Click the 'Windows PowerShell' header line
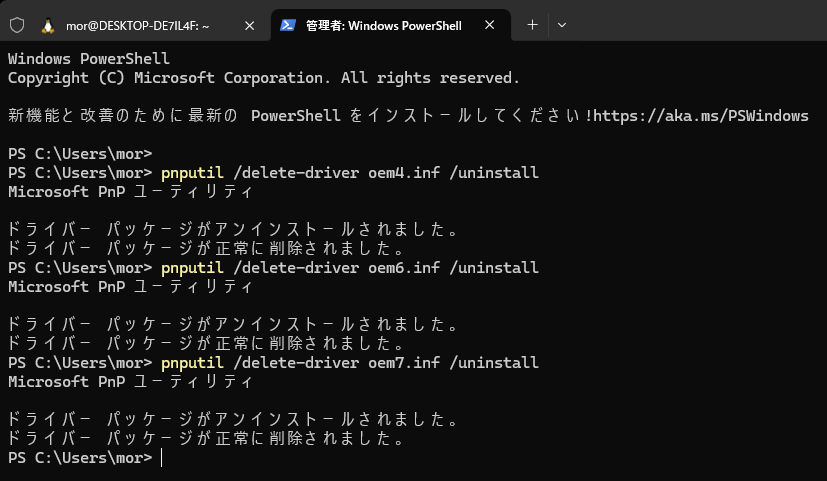Image resolution: width=827 pixels, height=481 pixels. 89,59
